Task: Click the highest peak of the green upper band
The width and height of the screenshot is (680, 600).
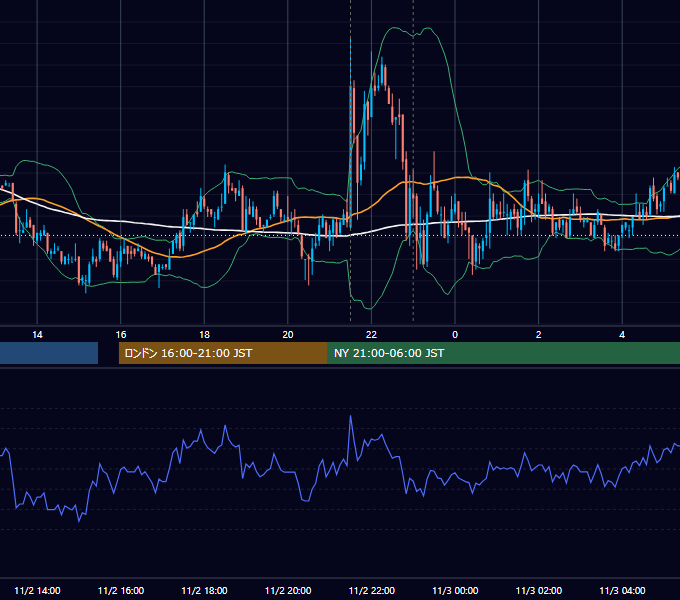Action: pyautogui.click(x=395, y=27)
